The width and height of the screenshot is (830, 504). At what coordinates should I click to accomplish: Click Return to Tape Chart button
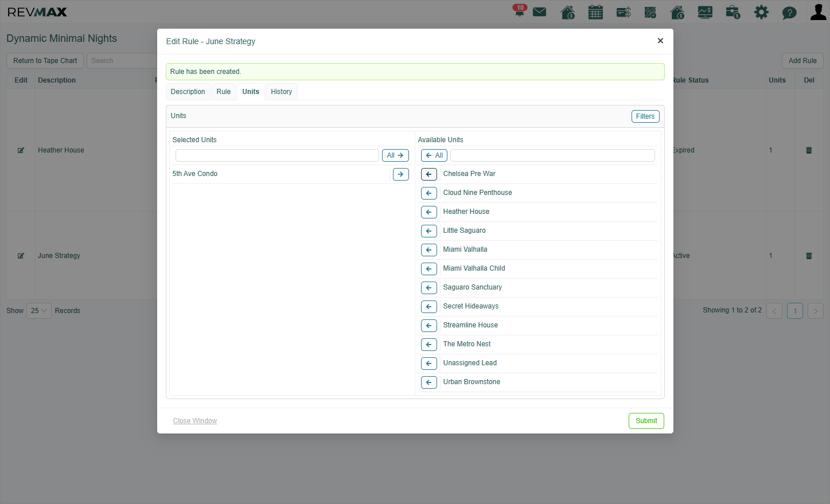pos(45,61)
